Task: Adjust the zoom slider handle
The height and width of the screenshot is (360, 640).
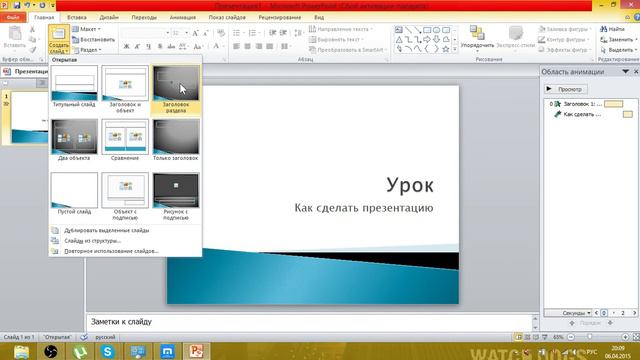Action: [x=590, y=337]
